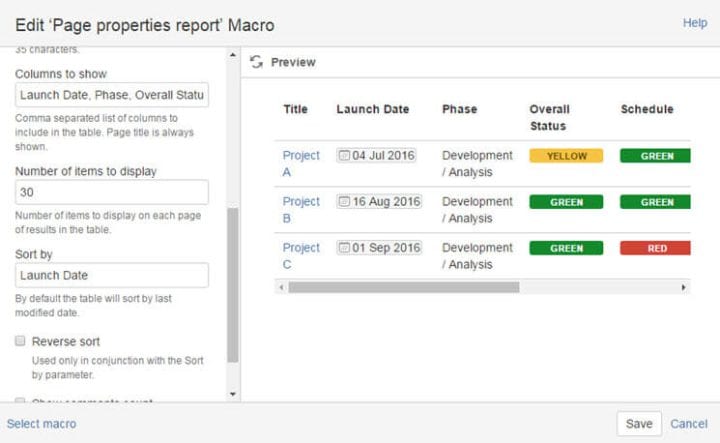Screen dimensions: 720x443
Task: Open the Project B link
Action: click(x=301, y=209)
